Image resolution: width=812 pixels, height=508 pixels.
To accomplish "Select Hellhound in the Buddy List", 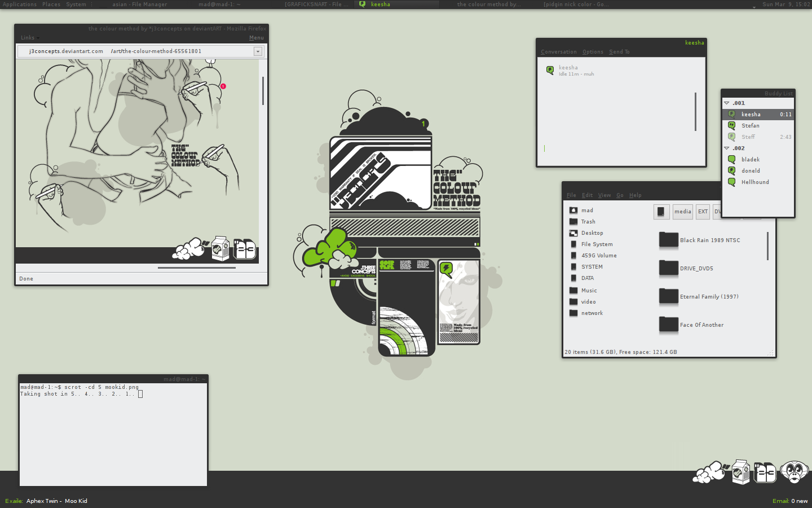I will click(x=758, y=182).
